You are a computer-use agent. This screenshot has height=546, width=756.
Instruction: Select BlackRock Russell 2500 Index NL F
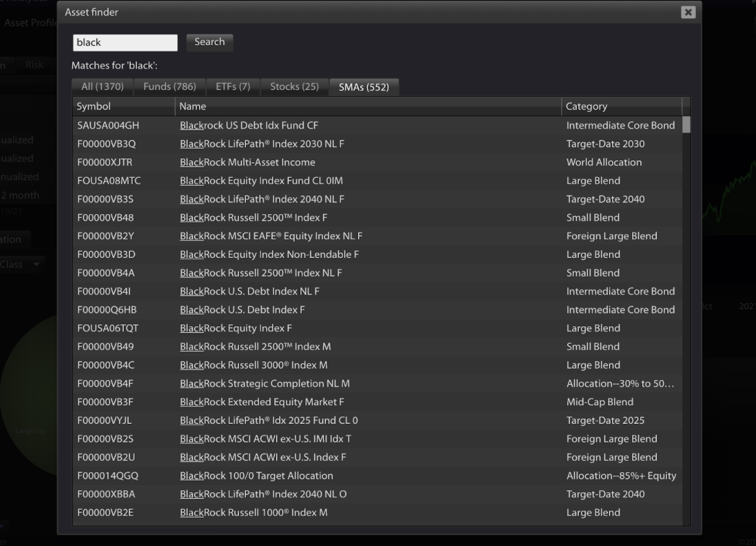tap(261, 273)
